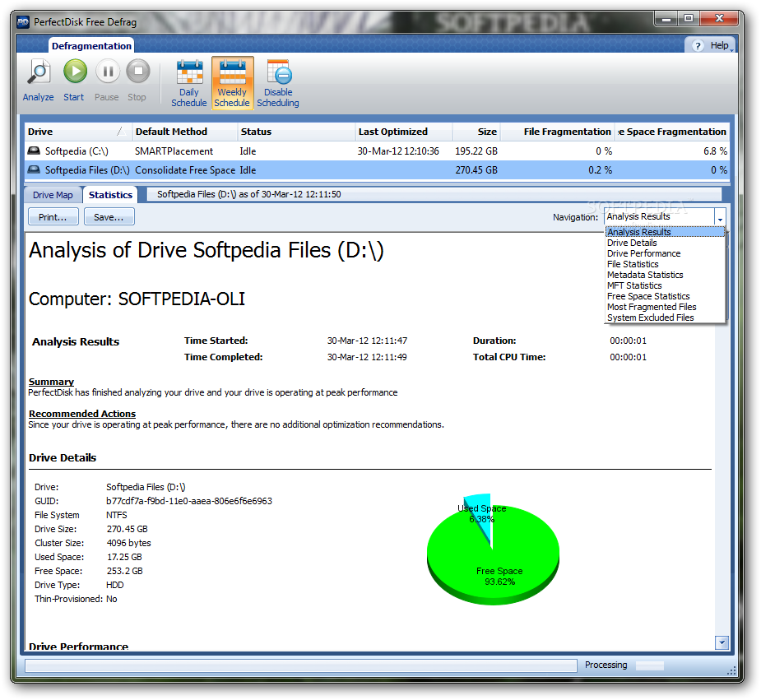Sort by the Space Fragmentation column header
761x700 pixels.
pos(672,132)
